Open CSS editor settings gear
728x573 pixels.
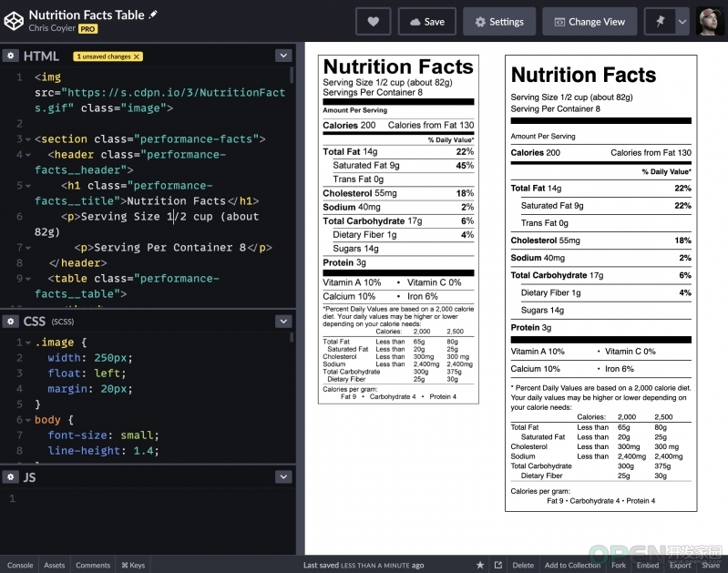[x=11, y=321]
